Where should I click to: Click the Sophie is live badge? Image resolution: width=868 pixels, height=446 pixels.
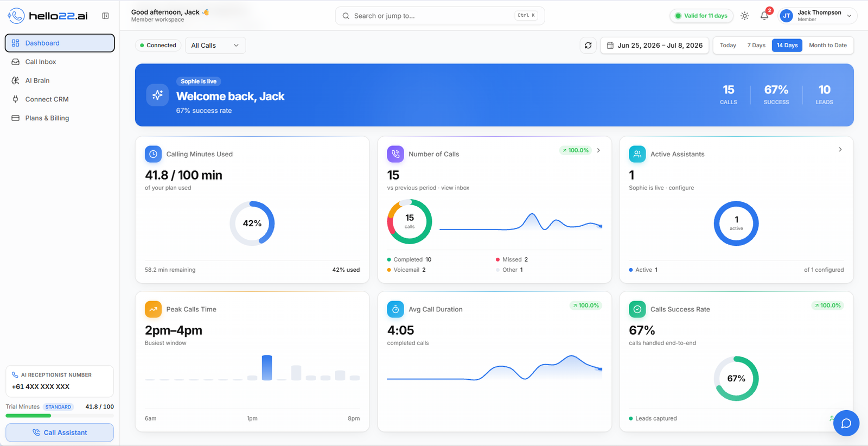199,81
